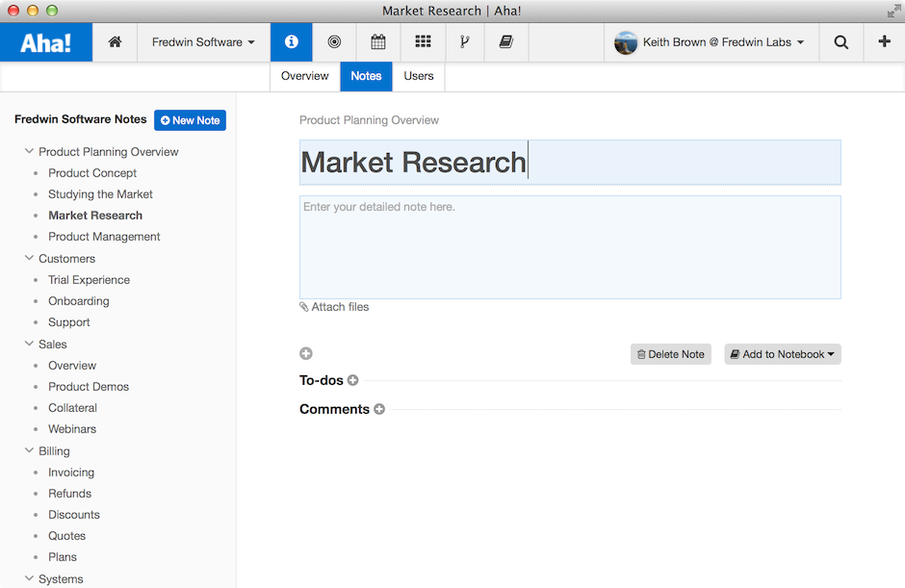Viewport: 905px width, 588px height.
Task: Toggle fullscreen via window corner arrows
Action: [x=893, y=11]
